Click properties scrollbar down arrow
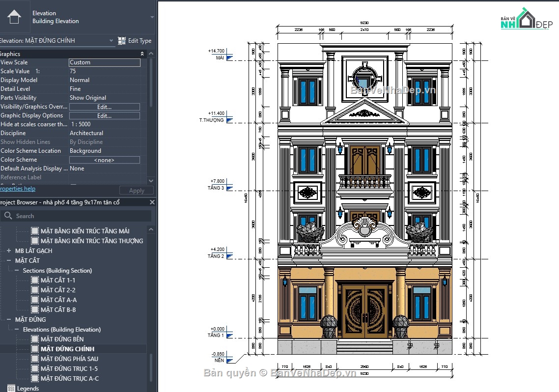Image resolution: width=559 pixels, height=392 pixels. [151, 181]
